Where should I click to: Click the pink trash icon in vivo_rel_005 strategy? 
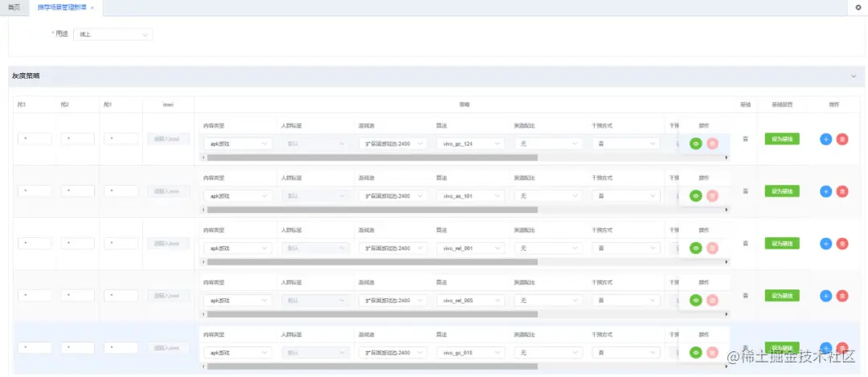point(712,300)
